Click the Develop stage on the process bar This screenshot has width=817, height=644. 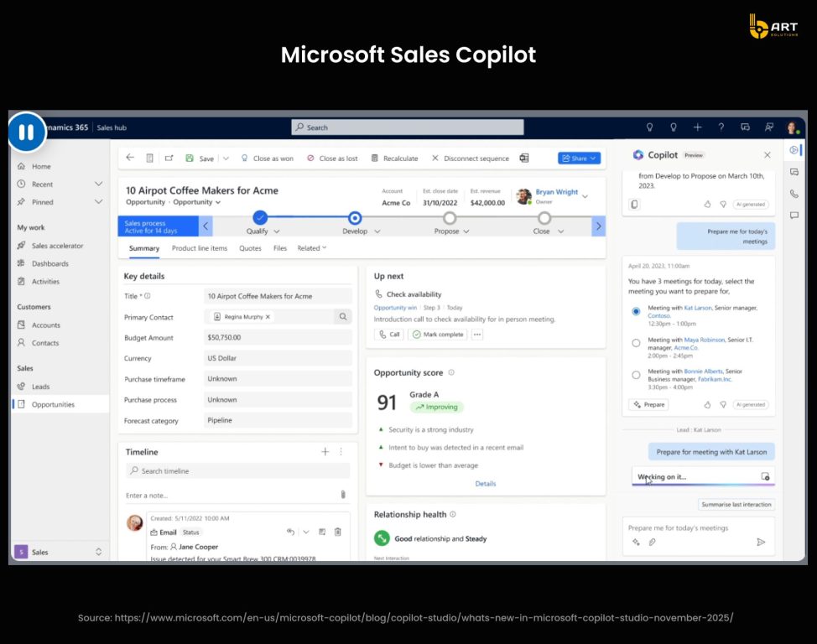click(355, 218)
